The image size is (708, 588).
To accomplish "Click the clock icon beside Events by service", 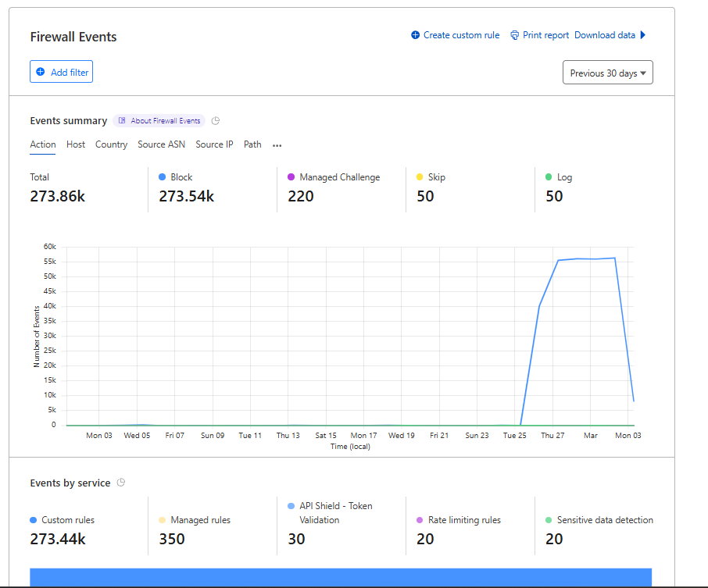I will (x=121, y=483).
